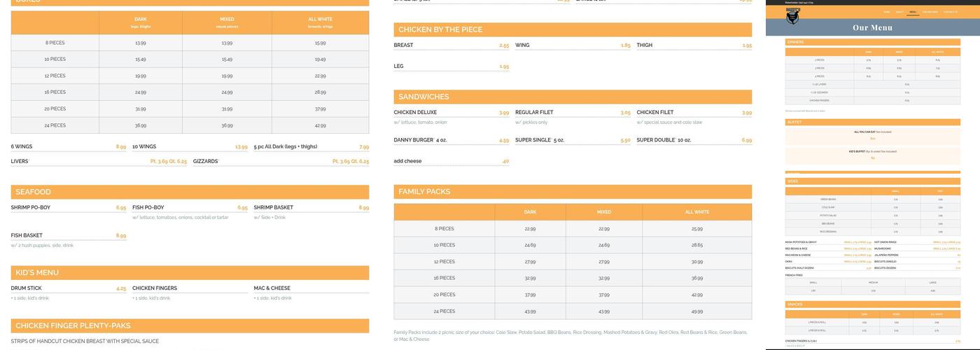Click the Chicken Finger Plenty-Paks header
The height and width of the screenshot is (350, 980).
73,325
